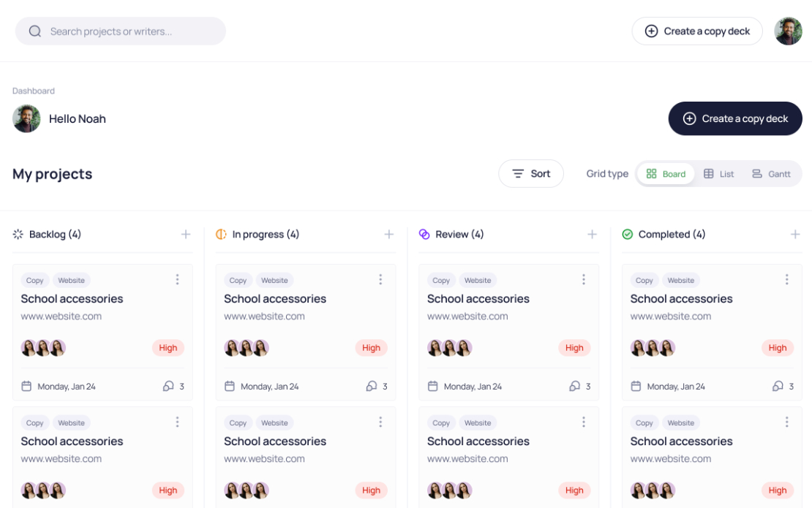The width and height of the screenshot is (812, 508).
Task: Open the Sort options
Action: tap(531, 174)
